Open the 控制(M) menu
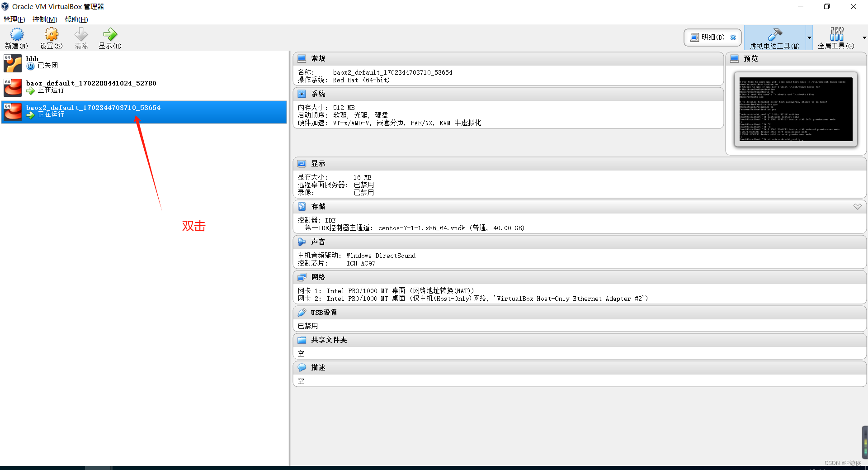This screenshot has height=470, width=868. (x=45, y=19)
